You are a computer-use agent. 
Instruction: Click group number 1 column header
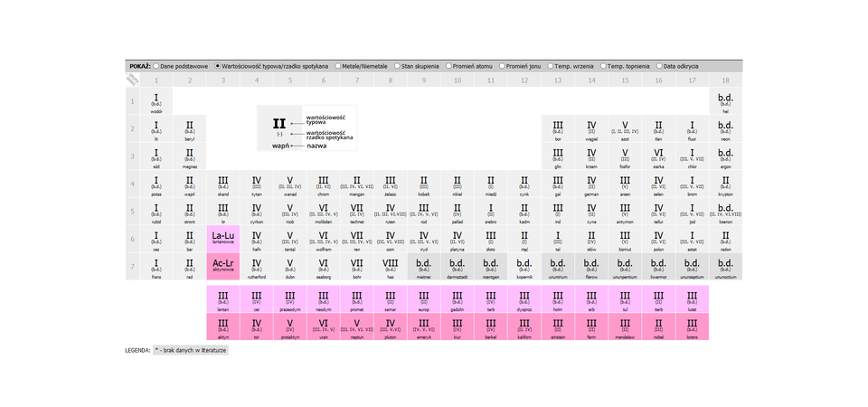(x=156, y=80)
